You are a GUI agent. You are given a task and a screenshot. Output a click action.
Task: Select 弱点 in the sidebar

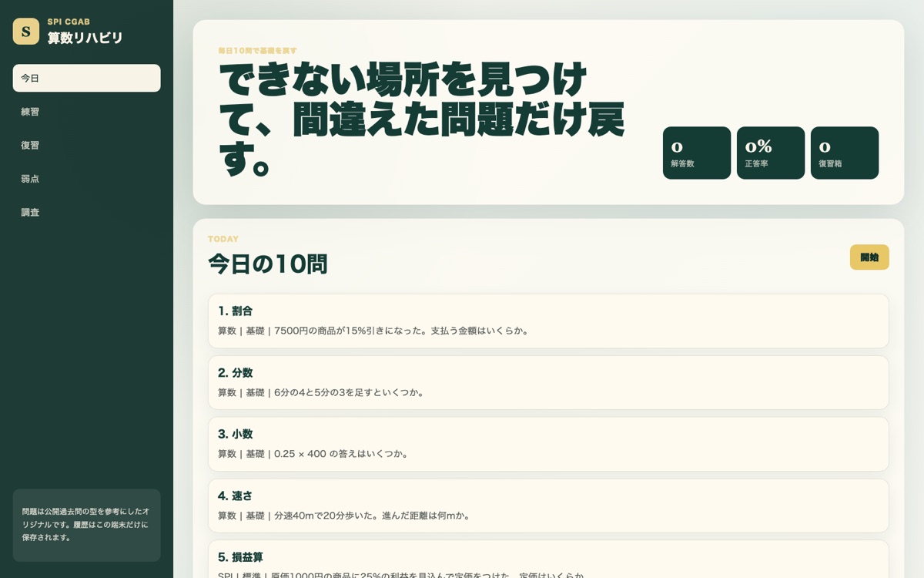86,179
